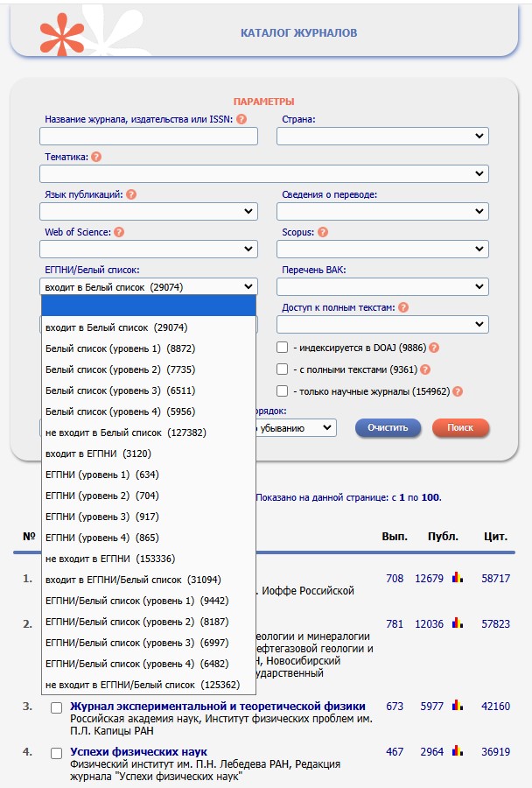Click help icon beside Тематика label
The image size is (532, 788).
[x=96, y=157]
